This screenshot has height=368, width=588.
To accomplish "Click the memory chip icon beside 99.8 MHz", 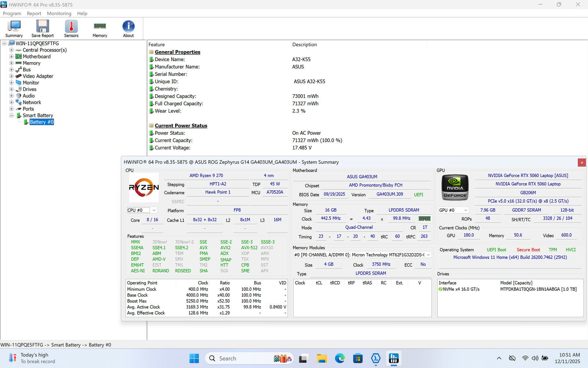I will pyautogui.click(x=424, y=219).
